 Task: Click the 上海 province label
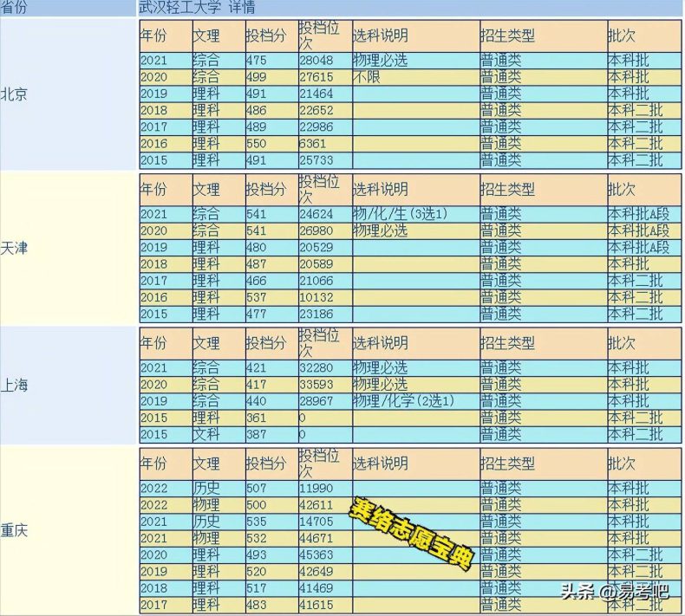tap(14, 385)
